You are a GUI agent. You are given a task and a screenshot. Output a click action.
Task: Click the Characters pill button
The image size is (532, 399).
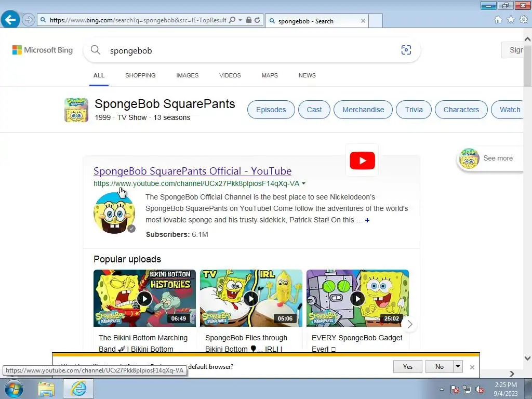tap(461, 110)
